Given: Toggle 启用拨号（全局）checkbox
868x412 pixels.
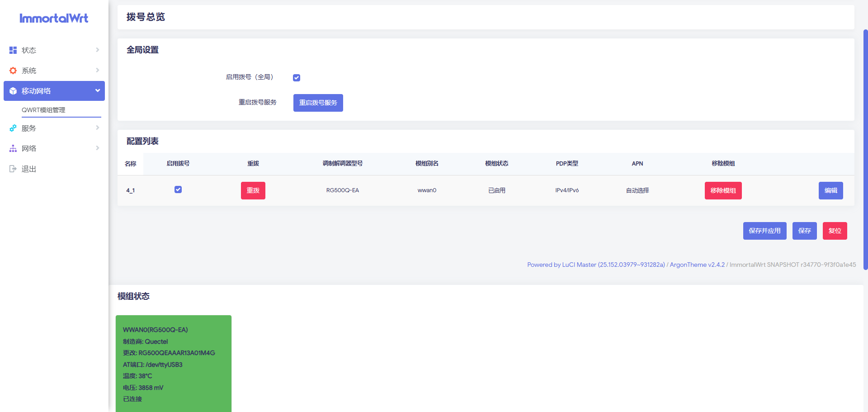Looking at the screenshot, I should (x=297, y=78).
